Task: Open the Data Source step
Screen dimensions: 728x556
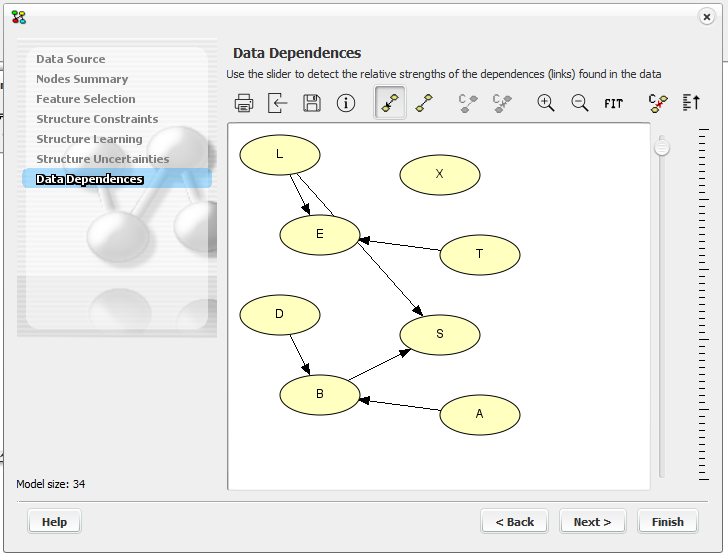Action: [x=70, y=59]
